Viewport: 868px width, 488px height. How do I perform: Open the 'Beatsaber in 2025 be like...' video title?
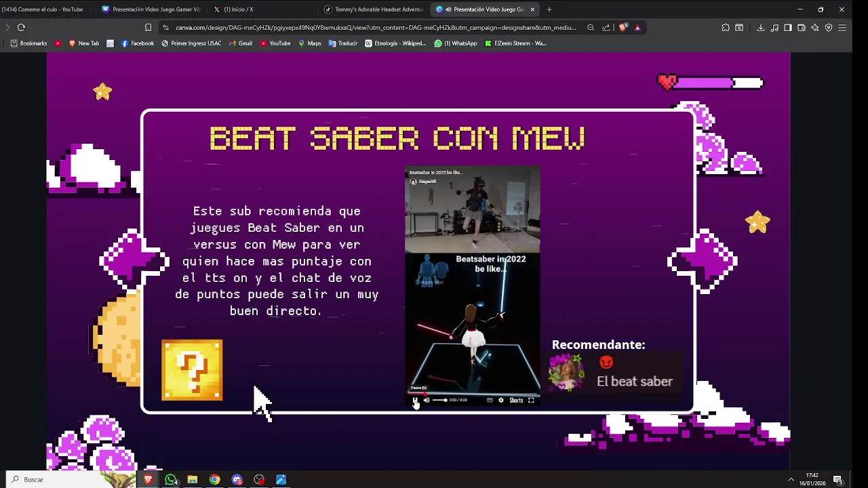435,173
